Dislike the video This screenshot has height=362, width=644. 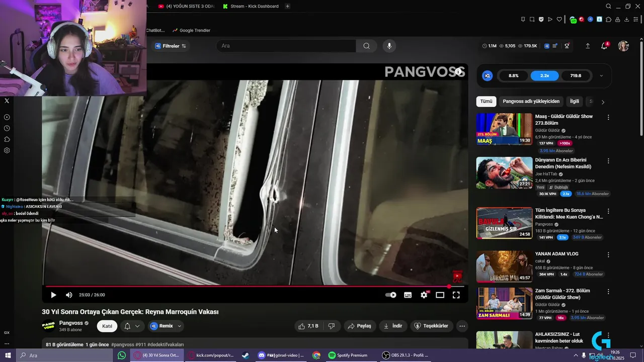(x=332, y=326)
